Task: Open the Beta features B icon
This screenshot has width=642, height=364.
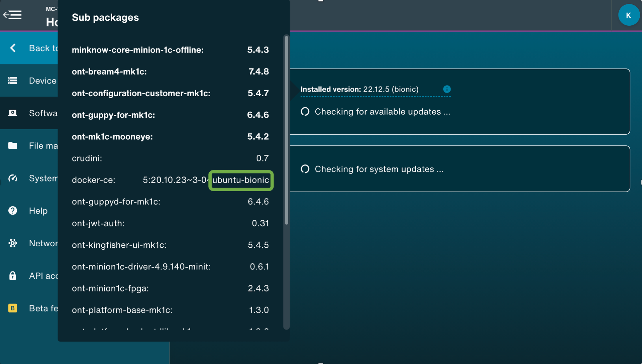Action: click(x=13, y=308)
